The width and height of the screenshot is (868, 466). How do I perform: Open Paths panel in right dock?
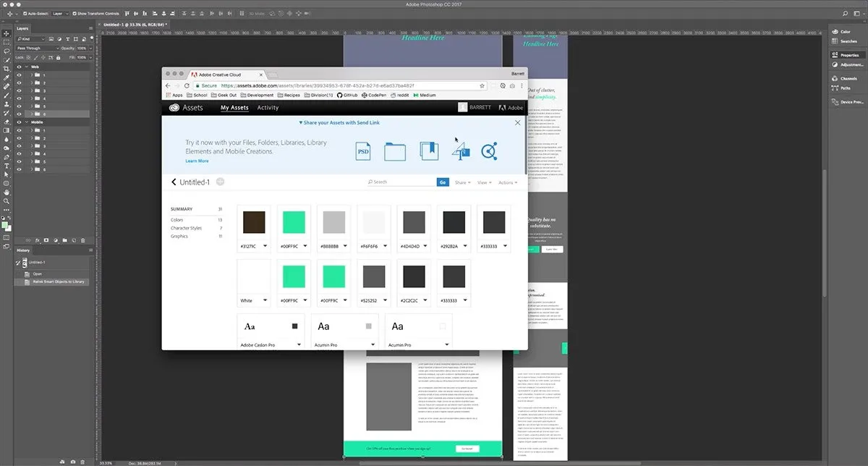point(843,88)
